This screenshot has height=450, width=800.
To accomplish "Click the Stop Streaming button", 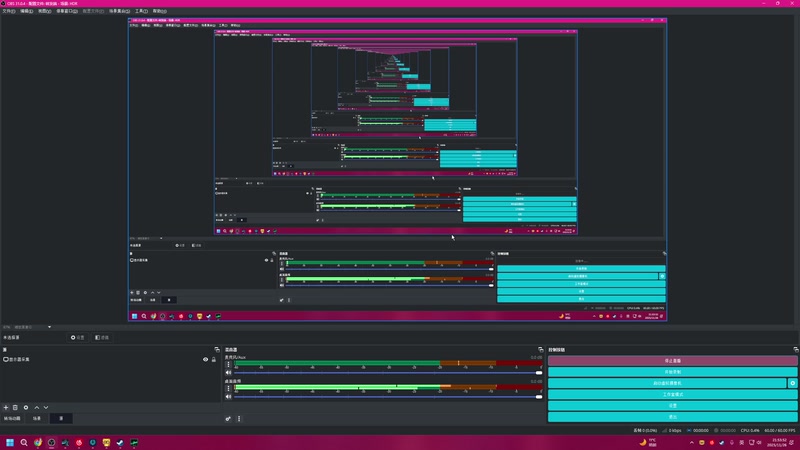I will 672,361.
